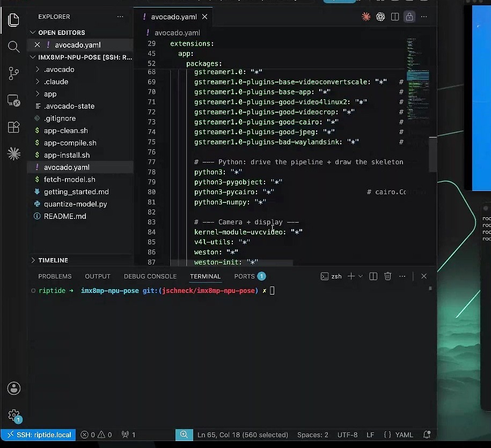Screen dimensions: 491x448
Task: Split the editor right
Action: coord(395,17)
